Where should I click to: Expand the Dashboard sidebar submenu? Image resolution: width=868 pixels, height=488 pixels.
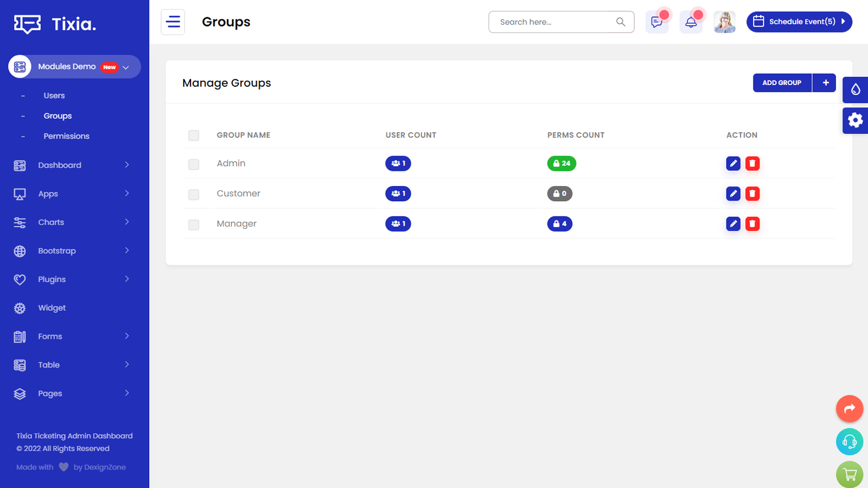click(73, 165)
